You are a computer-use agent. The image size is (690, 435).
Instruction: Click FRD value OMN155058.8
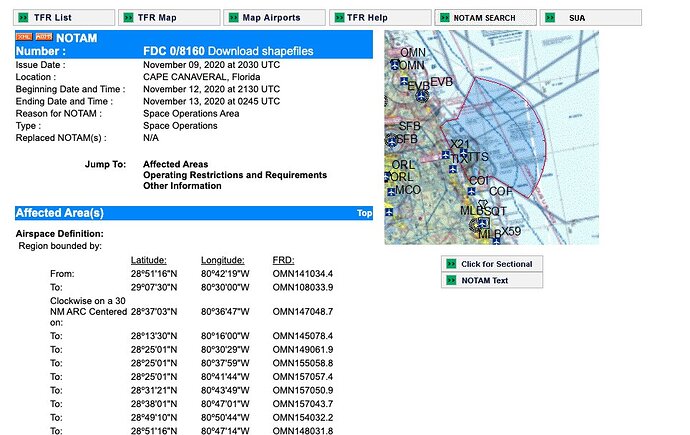[x=303, y=363]
